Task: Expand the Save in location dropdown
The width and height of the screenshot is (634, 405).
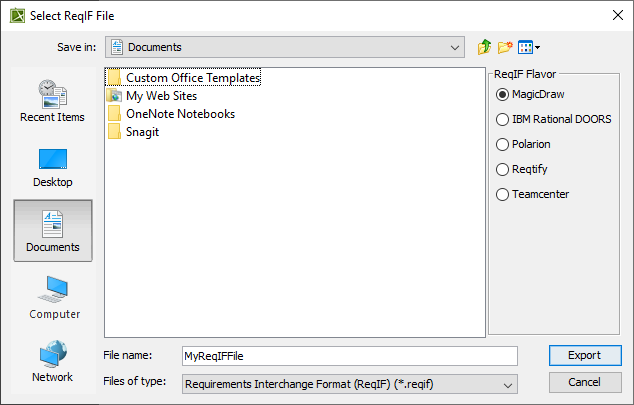Action: click(456, 46)
